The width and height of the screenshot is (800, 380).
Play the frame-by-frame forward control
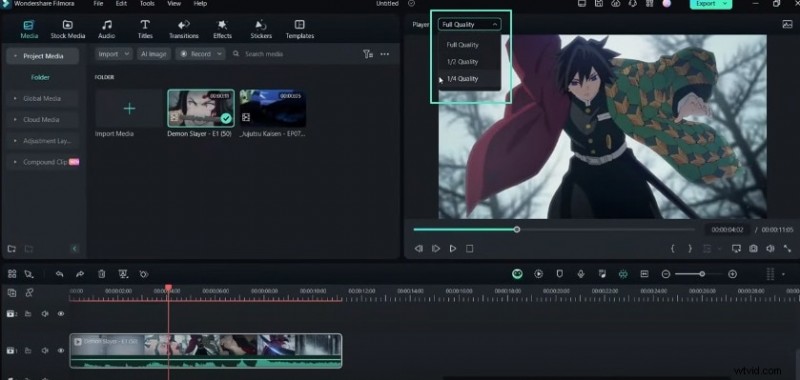tap(436, 248)
